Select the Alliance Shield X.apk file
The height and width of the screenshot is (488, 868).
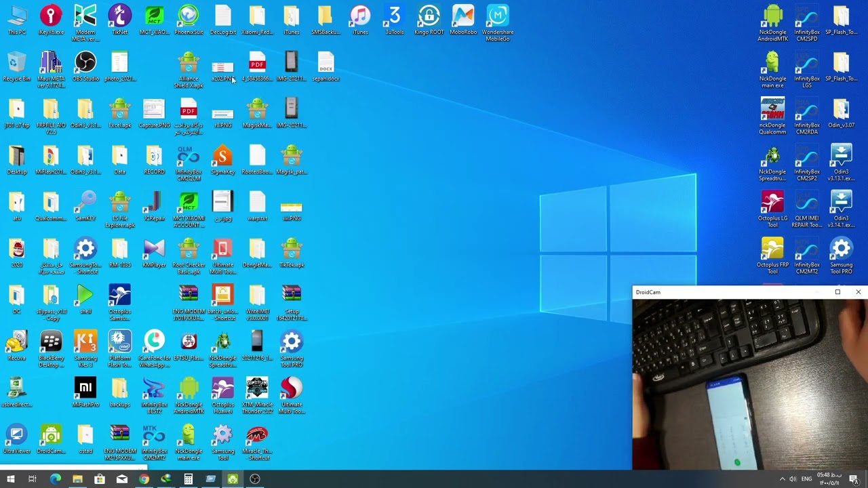coord(189,70)
